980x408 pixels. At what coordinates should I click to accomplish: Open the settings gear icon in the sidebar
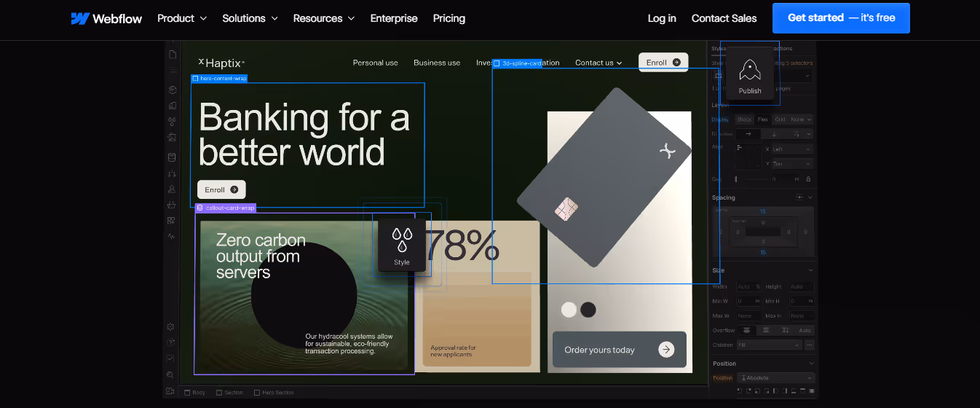[x=170, y=327]
